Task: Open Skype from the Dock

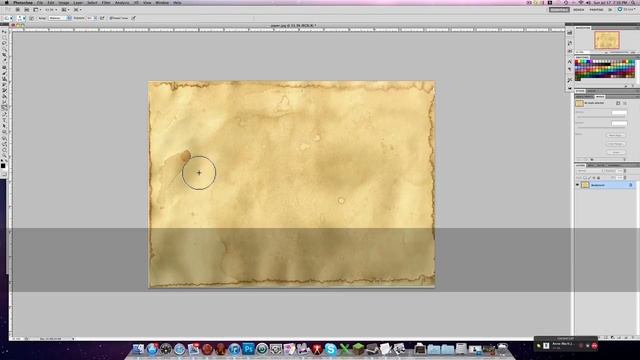Action: (x=331, y=349)
